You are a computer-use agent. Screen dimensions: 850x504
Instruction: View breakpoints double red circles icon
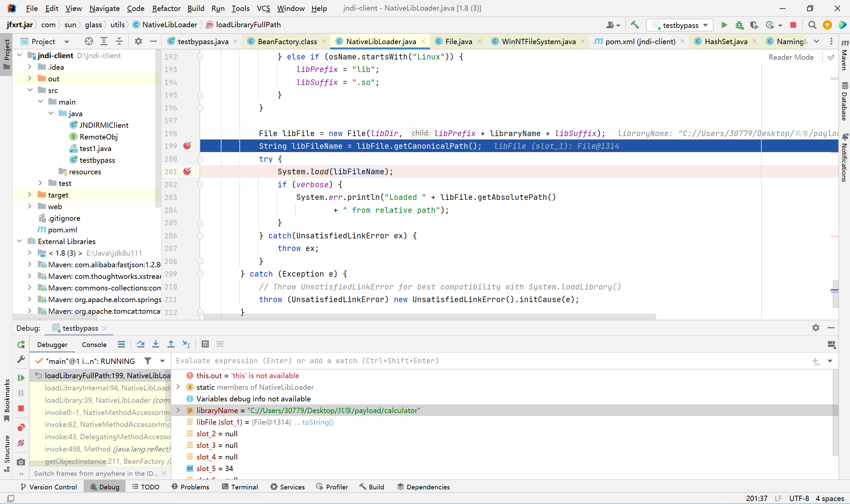[21, 427]
